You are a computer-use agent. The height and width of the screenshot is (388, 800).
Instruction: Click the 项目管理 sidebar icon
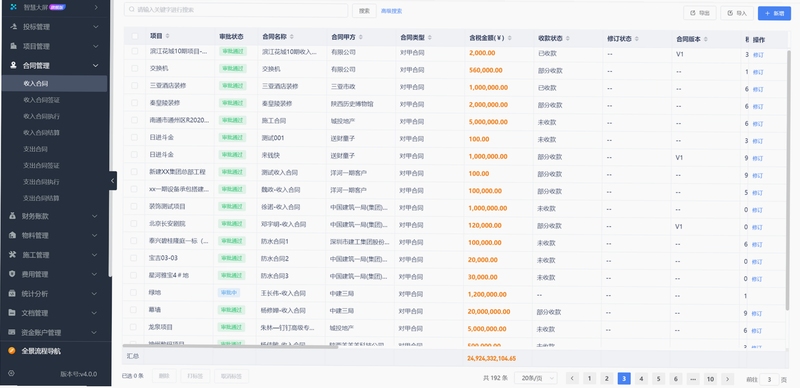pos(14,46)
